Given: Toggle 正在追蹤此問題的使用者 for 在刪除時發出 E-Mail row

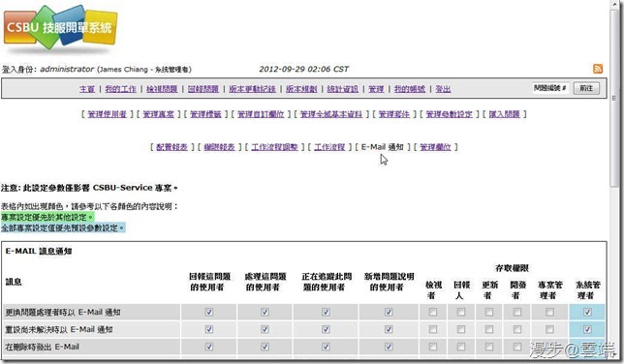Looking at the screenshot, I should tap(326, 347).
